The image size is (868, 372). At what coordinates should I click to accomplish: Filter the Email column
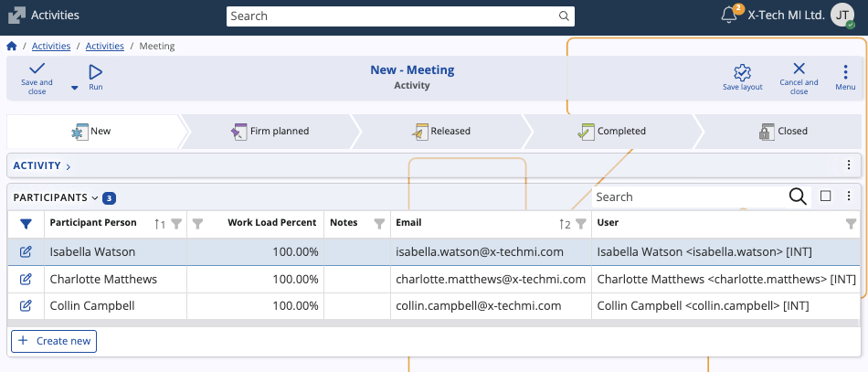[x=581, y=223]
